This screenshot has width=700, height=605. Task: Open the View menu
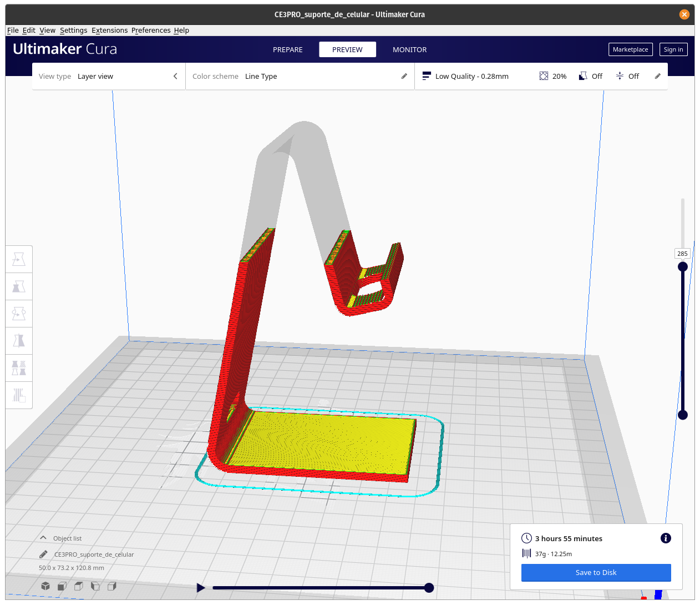point(48,31)
